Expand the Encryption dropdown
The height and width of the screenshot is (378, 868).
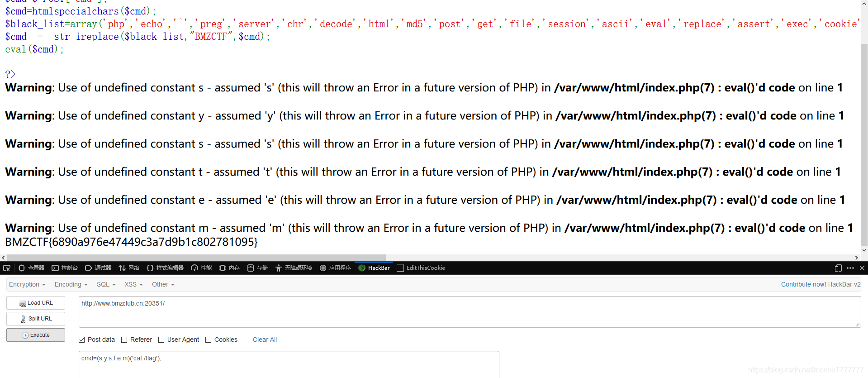coord(27,284)
